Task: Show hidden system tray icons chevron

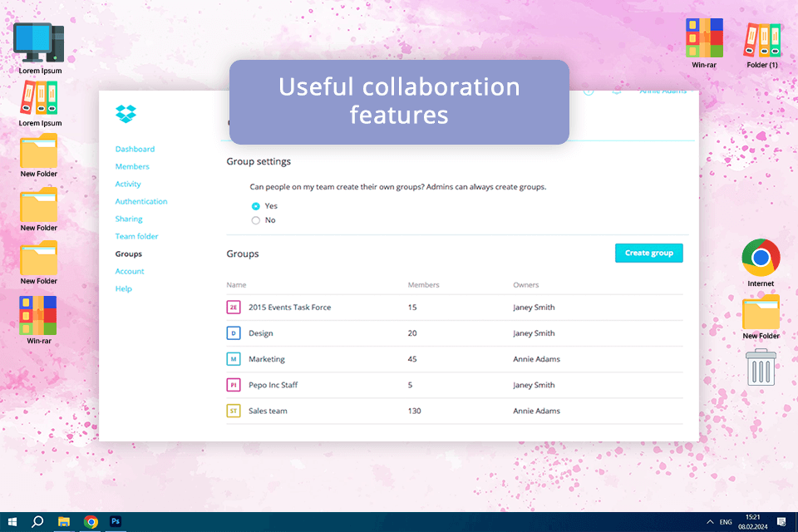Action: point(710,522)
